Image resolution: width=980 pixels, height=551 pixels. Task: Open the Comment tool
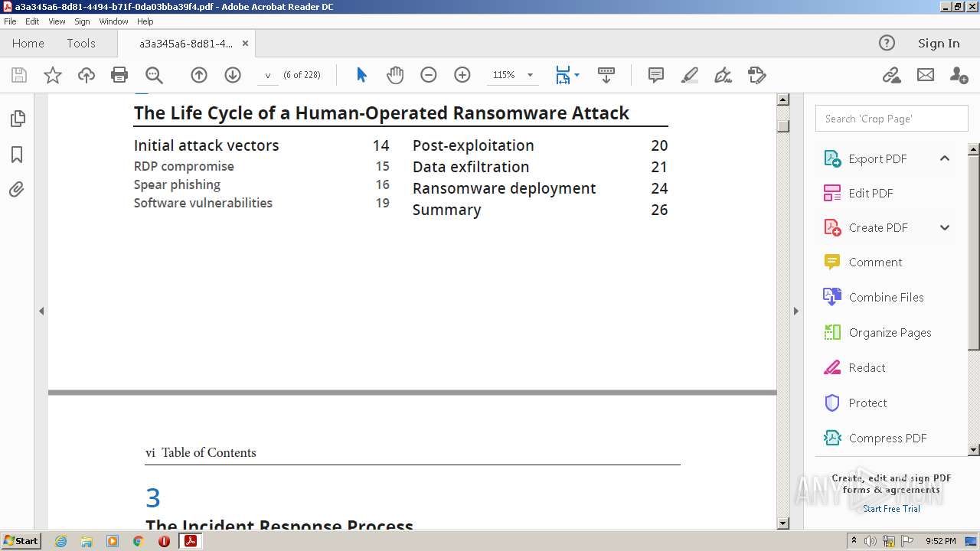[x=875, y=262]
